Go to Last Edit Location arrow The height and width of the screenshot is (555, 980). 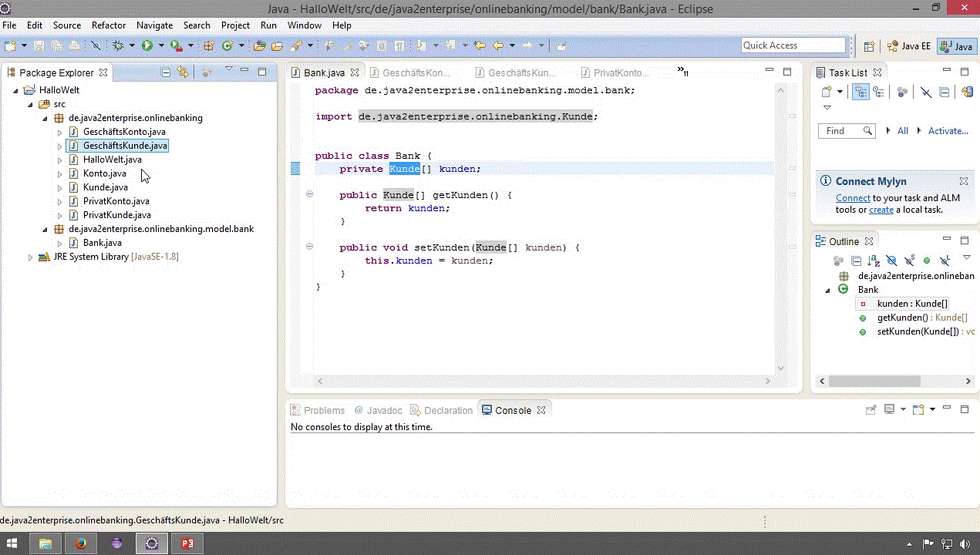click(x=480, y=45)
